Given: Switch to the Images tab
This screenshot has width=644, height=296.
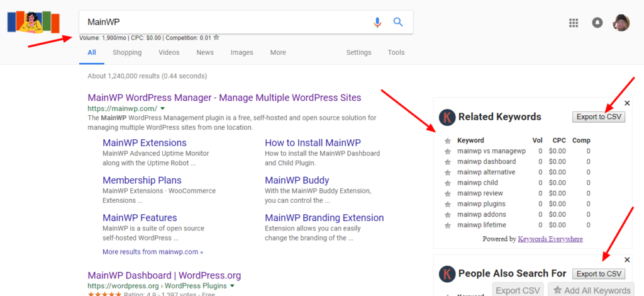Looking at the screenshot, I should pyautogui.click(x=242, y=53).
